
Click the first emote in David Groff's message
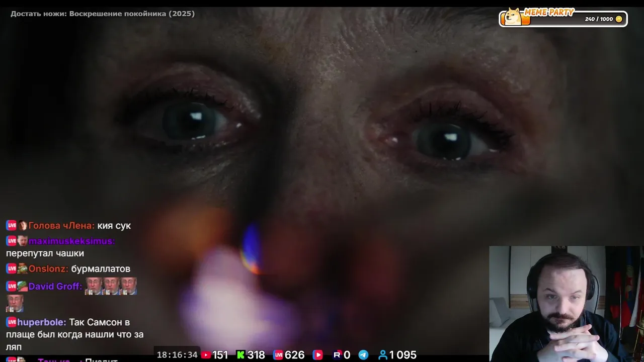tap(94, 286)
